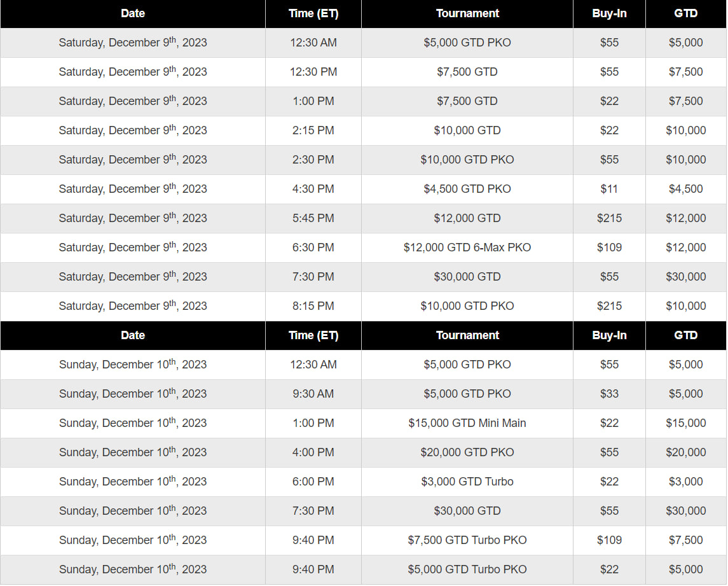Image resolution: width=728 pixels, height=586 pixels.
Task: Select the 9:30 AM time cell
Action: 313,394
